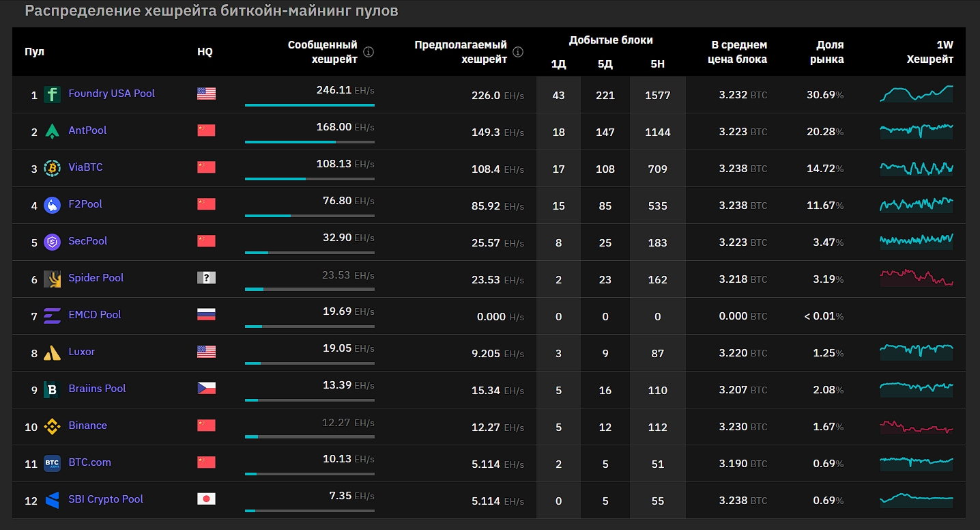Click the 246.11 EH/s reported hashrate value
The width and height of the screenshot is (980, 530).
pyautogui.click(x=345, y=89)
